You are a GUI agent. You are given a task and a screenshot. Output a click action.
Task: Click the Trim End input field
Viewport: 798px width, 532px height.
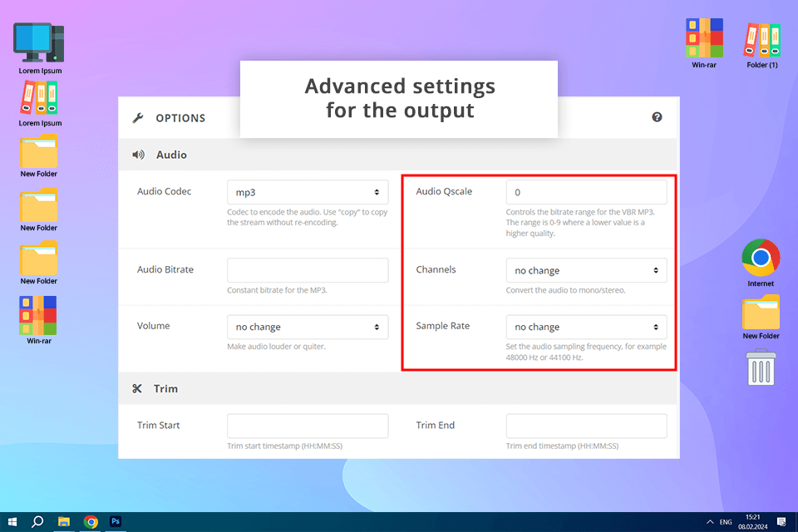(x=586, y=426)
